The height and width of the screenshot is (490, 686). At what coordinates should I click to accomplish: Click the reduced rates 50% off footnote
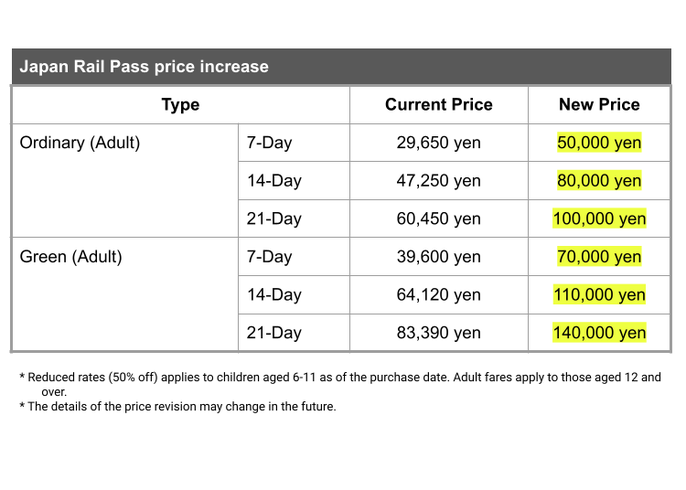coord(340,384)
